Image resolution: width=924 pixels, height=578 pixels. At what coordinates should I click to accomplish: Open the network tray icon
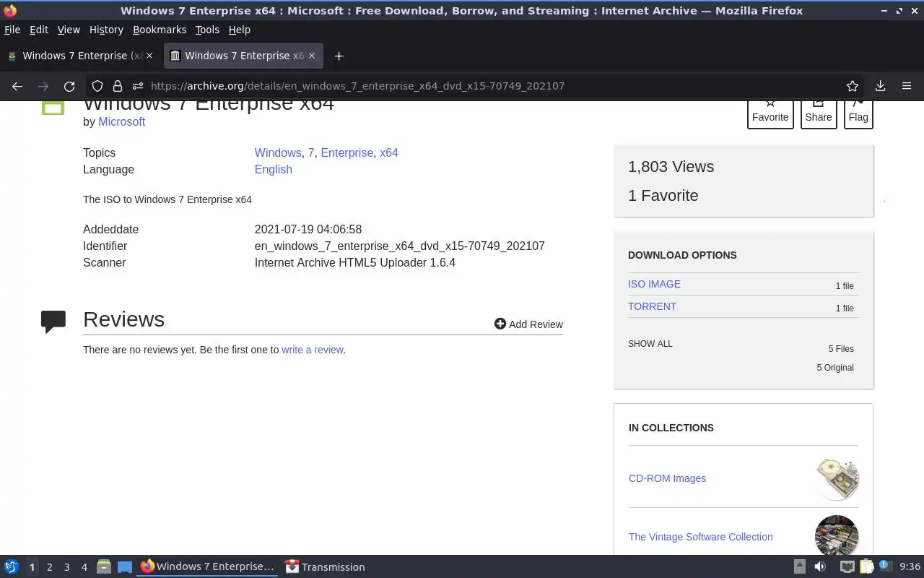point(847,567)
